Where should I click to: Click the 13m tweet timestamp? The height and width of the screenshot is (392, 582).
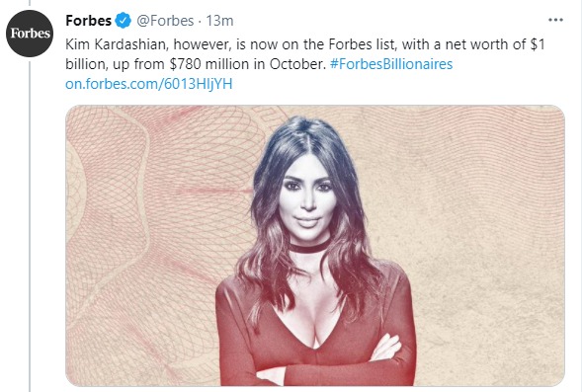(x=219, y=21)
